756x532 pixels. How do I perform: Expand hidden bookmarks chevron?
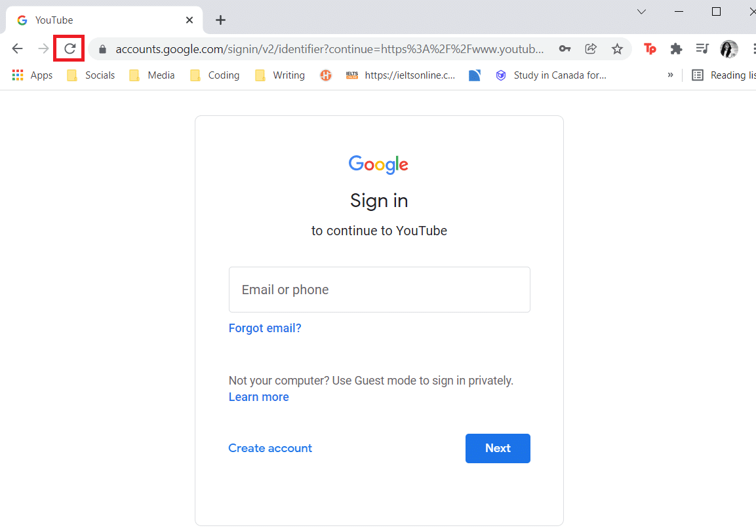pos(670,75)
